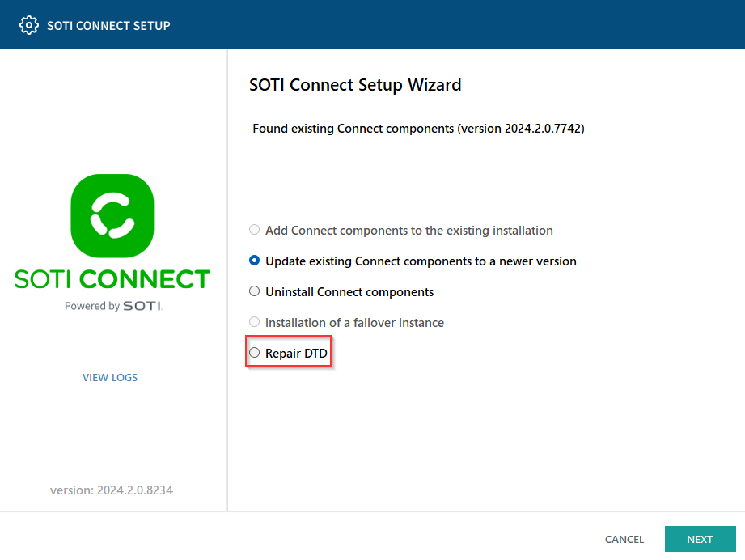Click the SOTI Connect Setup Wizard heading
This screenshot has width=745, height=560.
355,85
